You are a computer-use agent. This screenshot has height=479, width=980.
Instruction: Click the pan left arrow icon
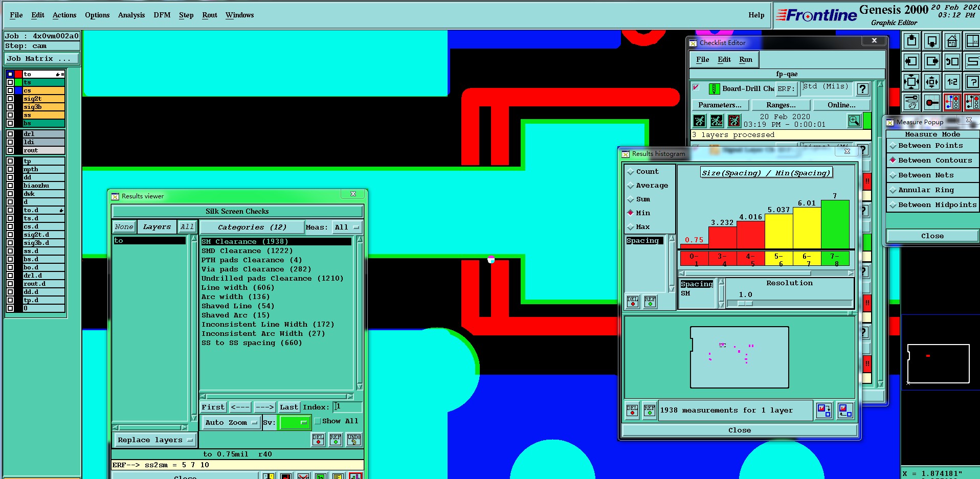click(911, 61)
